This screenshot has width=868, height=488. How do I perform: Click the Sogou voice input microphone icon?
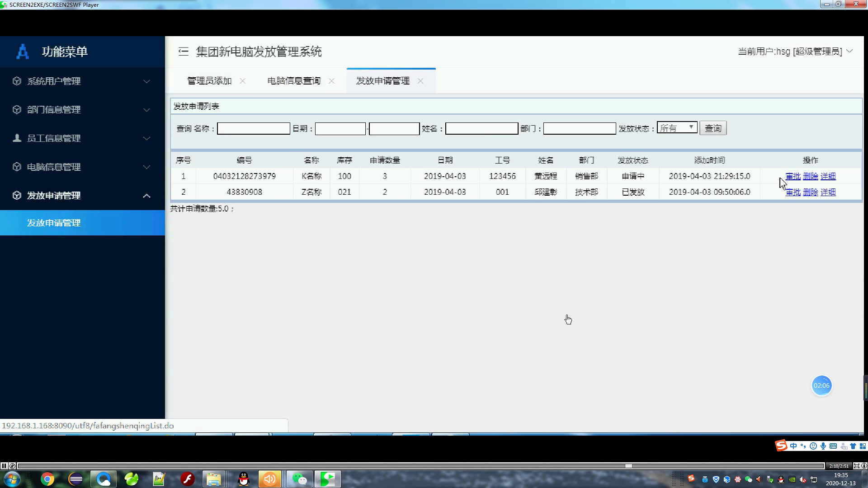(x=823, y=446)
